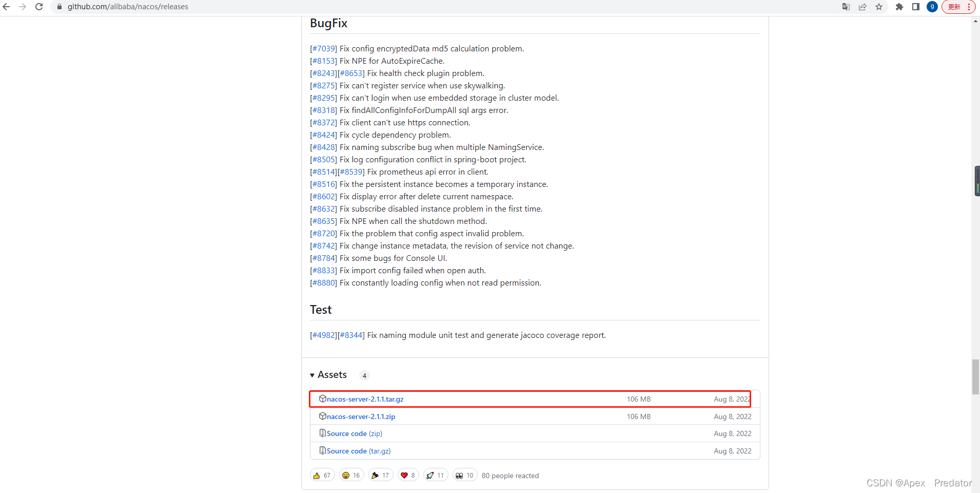Collapse the Assets section
The height and width of the screenshot is (493, 980).
click(328, 375)
